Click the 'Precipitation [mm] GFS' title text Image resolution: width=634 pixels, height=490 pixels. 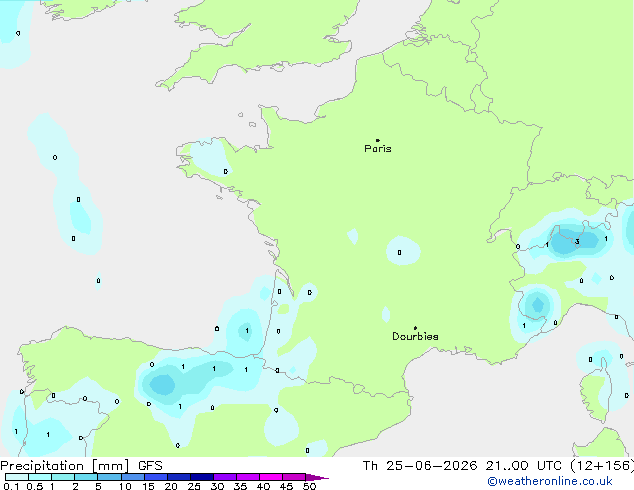click(81, 466)
